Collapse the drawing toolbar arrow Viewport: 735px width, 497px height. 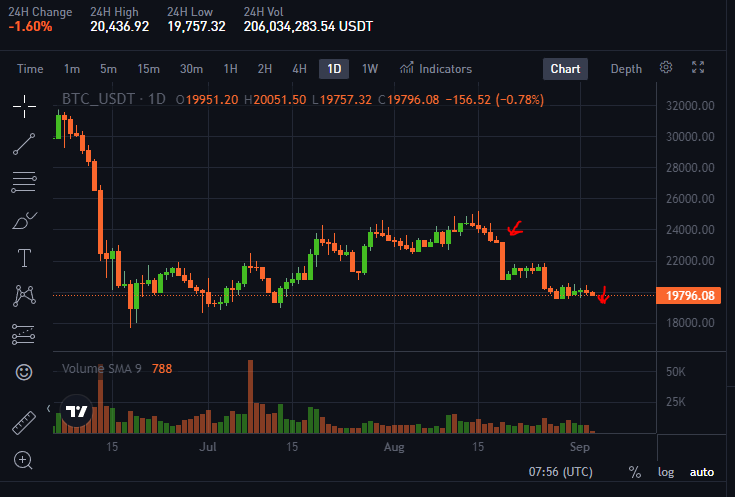click(49, 409)
